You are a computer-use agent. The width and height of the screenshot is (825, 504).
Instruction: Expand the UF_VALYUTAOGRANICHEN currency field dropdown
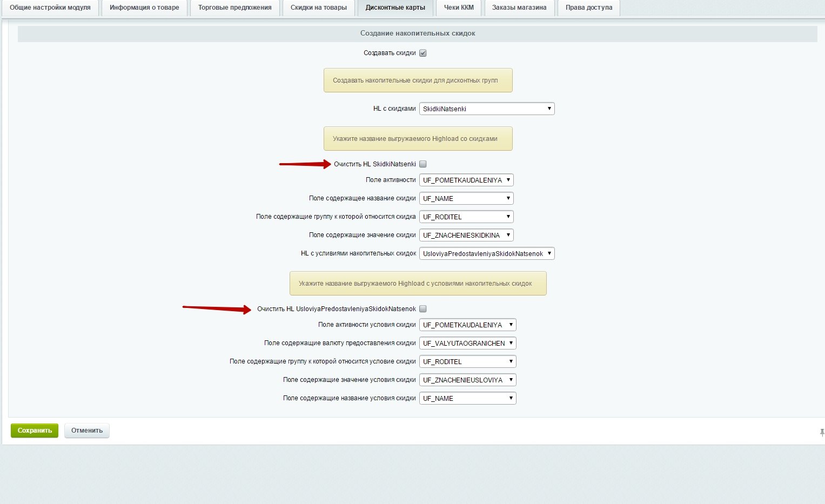pos(467,343)
